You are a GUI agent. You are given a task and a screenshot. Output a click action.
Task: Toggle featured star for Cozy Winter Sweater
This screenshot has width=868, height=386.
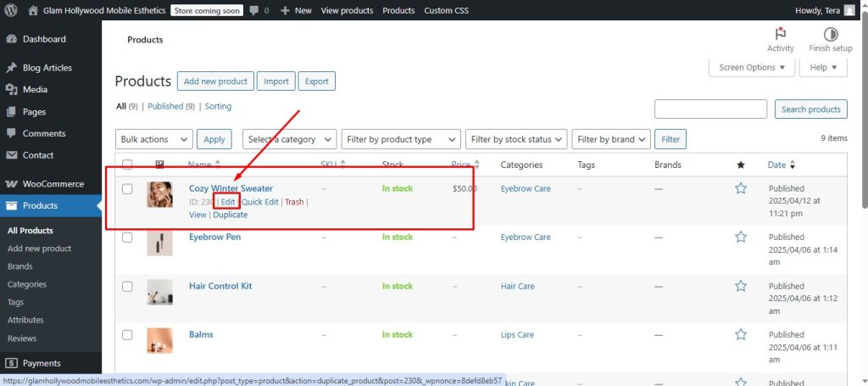point(741,188)
